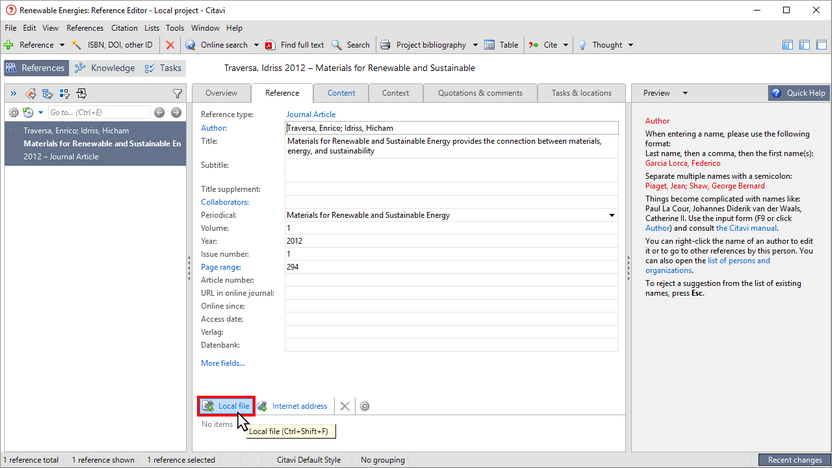Switch to the Knowledge workspace
The image size is (832, 468).
(105, 68)
